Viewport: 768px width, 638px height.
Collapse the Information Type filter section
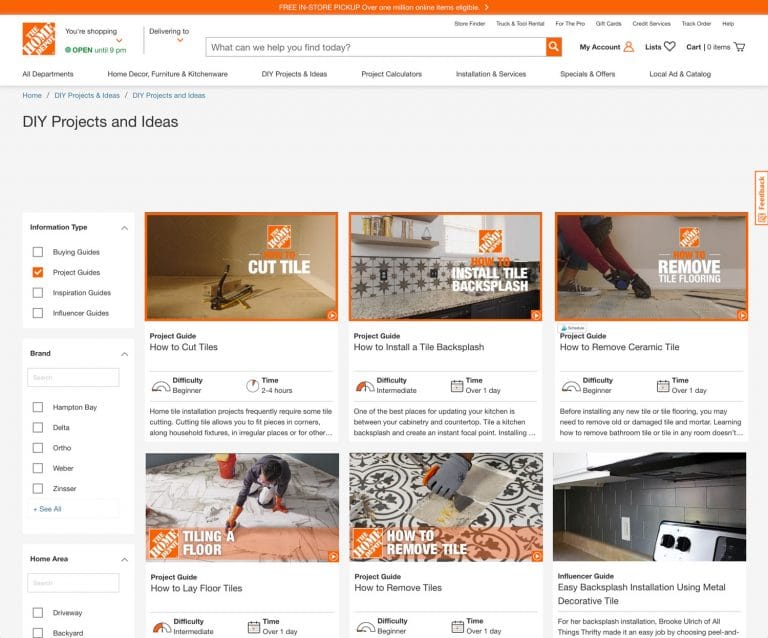click(x=125, y=228)
